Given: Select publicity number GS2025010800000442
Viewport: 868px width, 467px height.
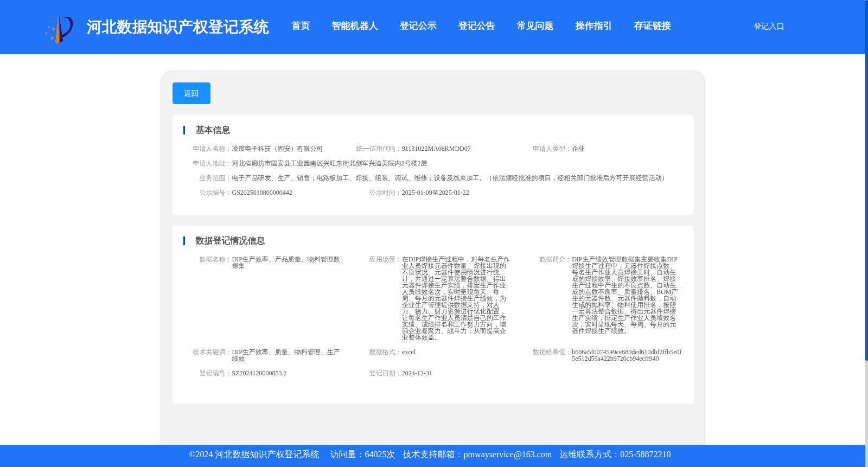Looking at the screenshot, I should tap(262, 193).
